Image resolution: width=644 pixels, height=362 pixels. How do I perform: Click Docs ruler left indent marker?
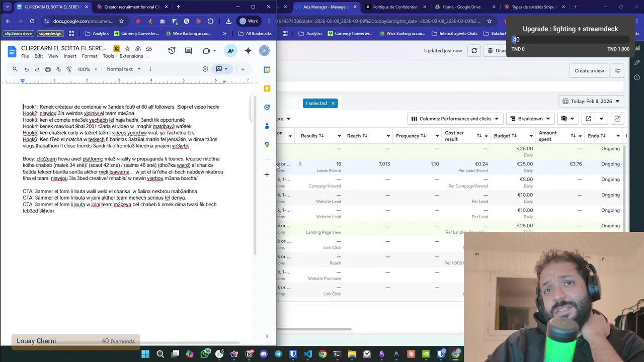[22, 80]
